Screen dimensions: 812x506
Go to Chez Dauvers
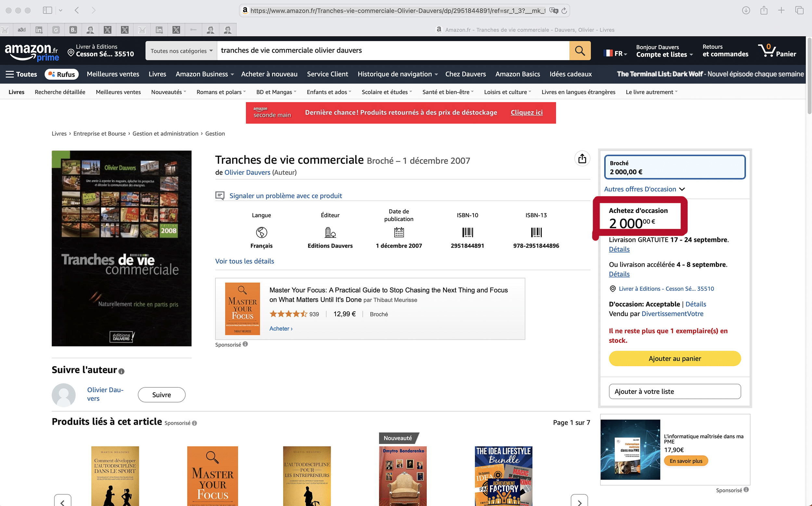point(465,74)
